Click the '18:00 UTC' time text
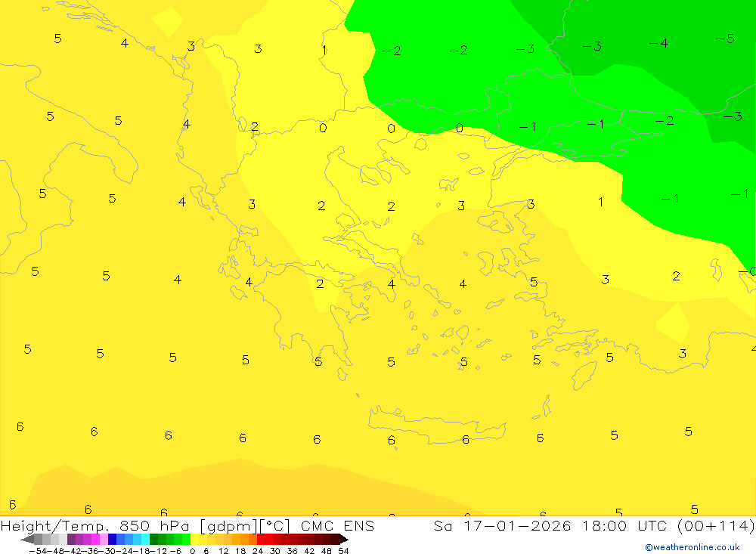The height and width of the screenshot is (554, 756). [624, 525]
